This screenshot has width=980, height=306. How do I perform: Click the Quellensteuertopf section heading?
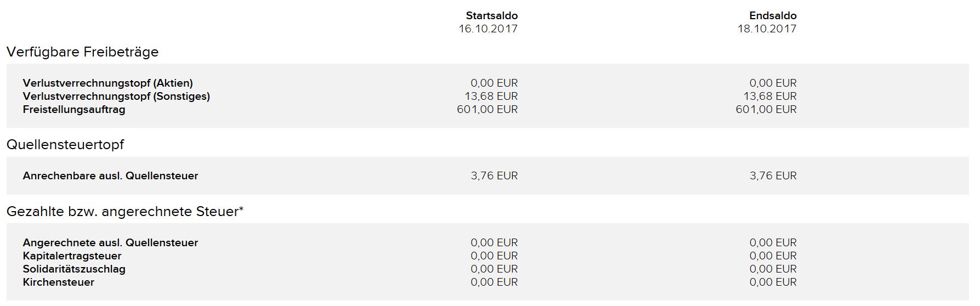(x=65, y=145)
